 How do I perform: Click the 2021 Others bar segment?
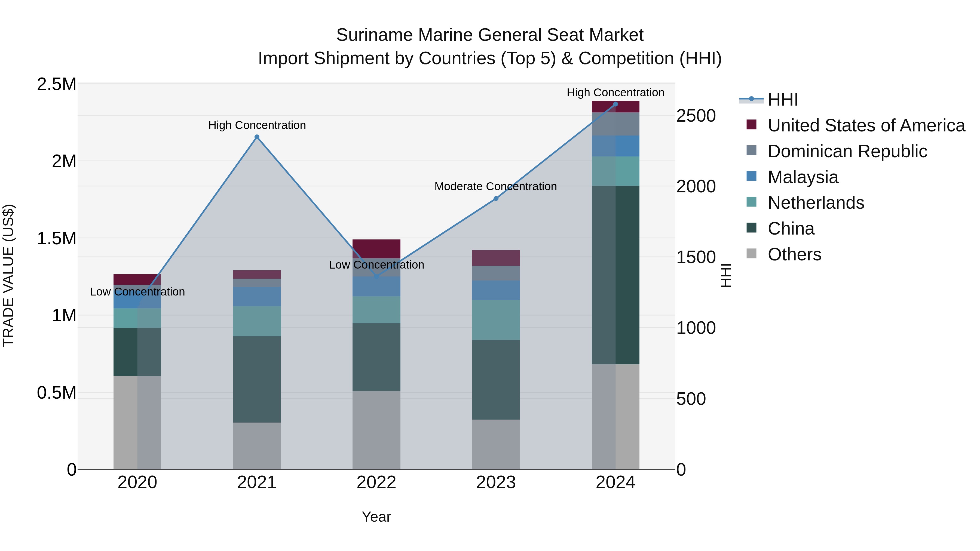point(257,446)
